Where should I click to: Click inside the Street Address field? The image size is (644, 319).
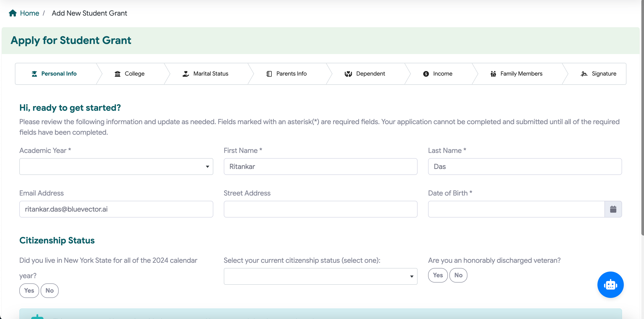(x=320, y=209)
